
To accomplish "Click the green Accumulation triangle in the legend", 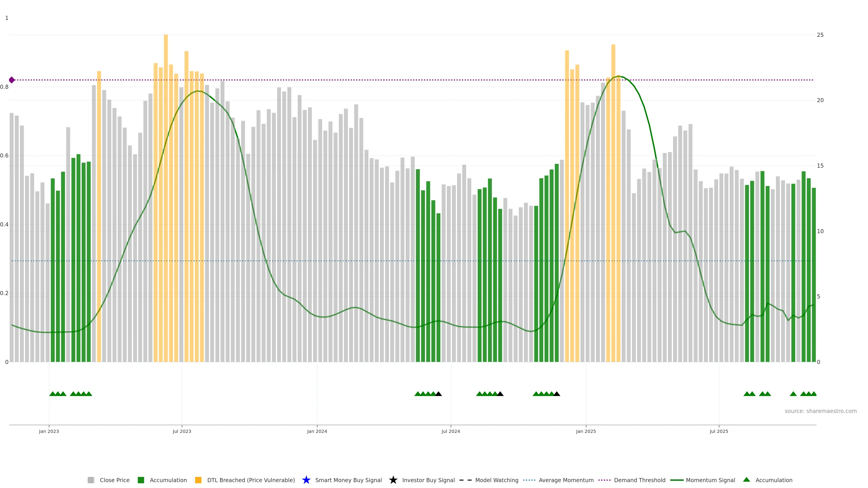I will pos(746,480).
